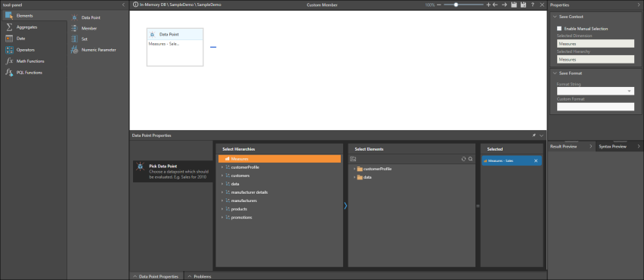644x280 pixels.
Task: Enable Manual Selection checkbox
Action: tap(559, 29)
